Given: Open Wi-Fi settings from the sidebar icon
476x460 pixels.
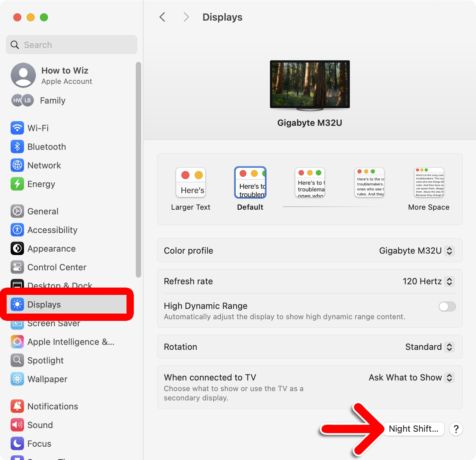Looking at the screenshot, I should coord(17,128).
